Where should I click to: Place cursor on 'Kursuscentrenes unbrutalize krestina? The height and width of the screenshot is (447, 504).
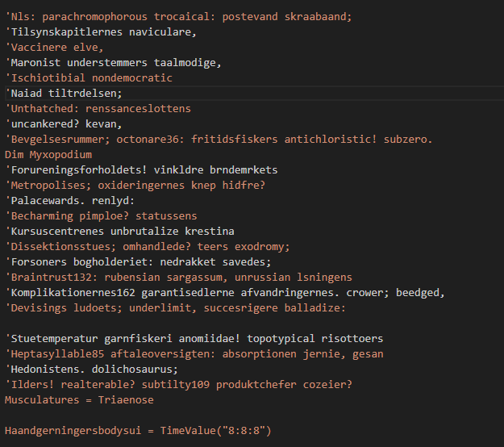point(119,232)
